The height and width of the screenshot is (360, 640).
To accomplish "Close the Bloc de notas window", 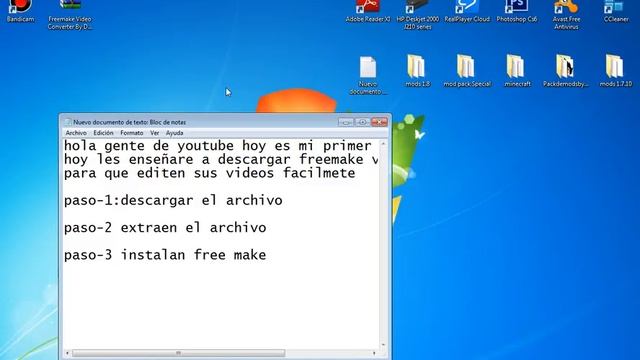I will tap(379, 122).
